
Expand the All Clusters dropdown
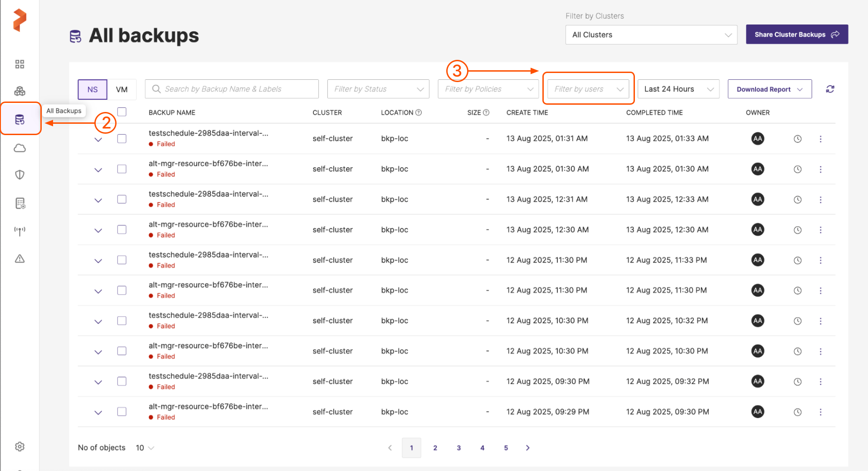[x=651, y=35]
